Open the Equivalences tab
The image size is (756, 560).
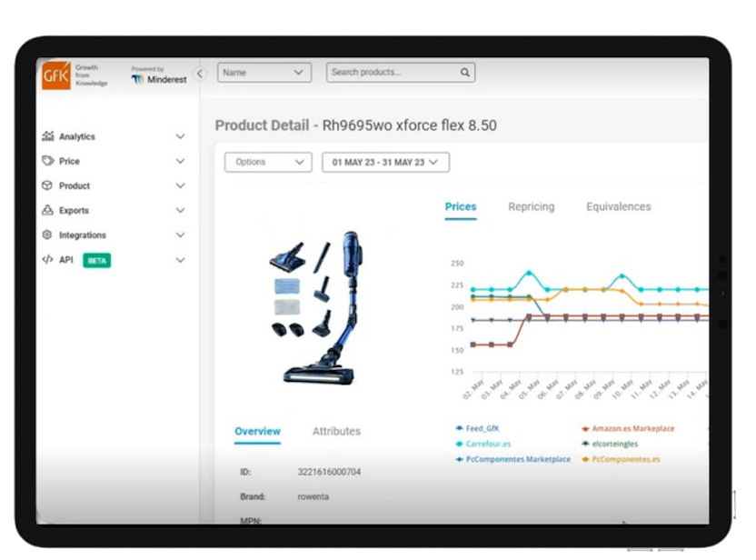point(618,206)
